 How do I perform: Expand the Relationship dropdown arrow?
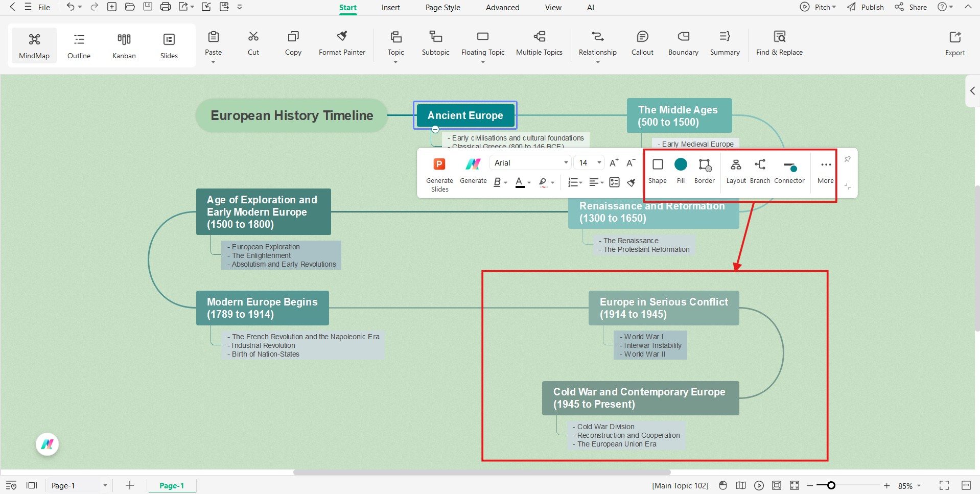pos(598,62)
